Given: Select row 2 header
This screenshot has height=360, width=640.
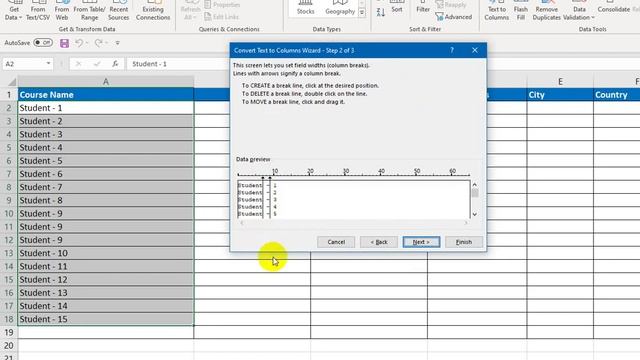Looking at the screenshot, I should (9, 108).
